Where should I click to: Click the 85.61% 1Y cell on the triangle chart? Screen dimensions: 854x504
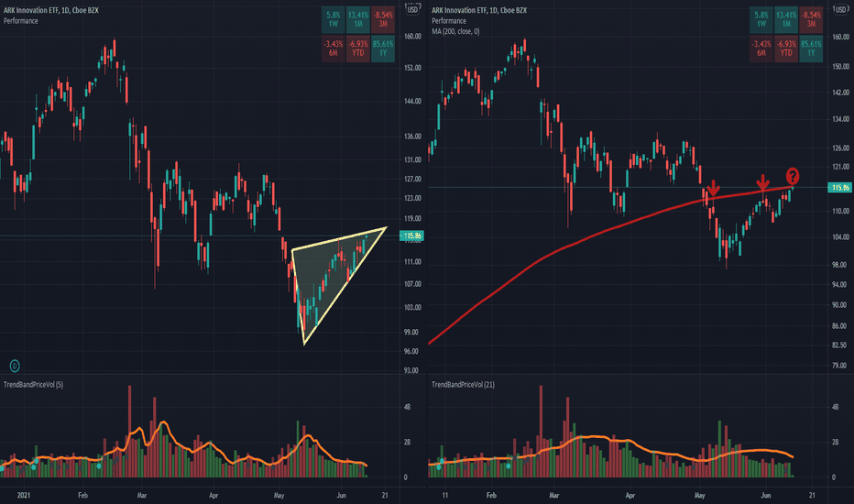383,49
